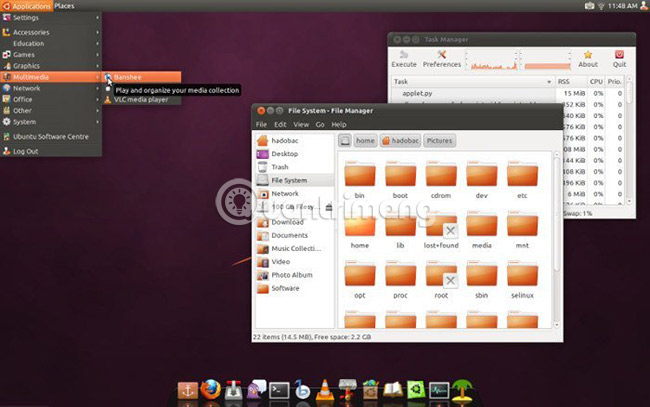This screenshot has width=650, height=407.
Task: Click the Execute icon in Task Manager
Action: point(404,58)
